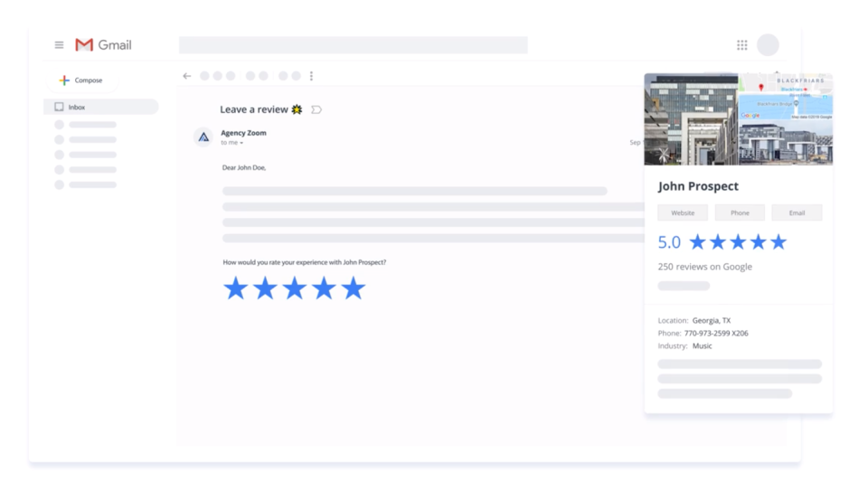This screenshot has width=868, height=490.
Task: Rate one star in the email
Action: (x=236, y=288)
